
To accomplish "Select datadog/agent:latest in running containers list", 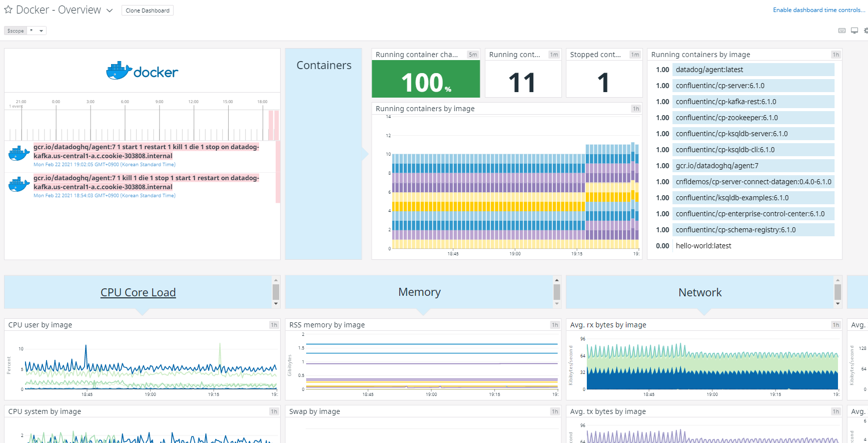I will point(745,70).
